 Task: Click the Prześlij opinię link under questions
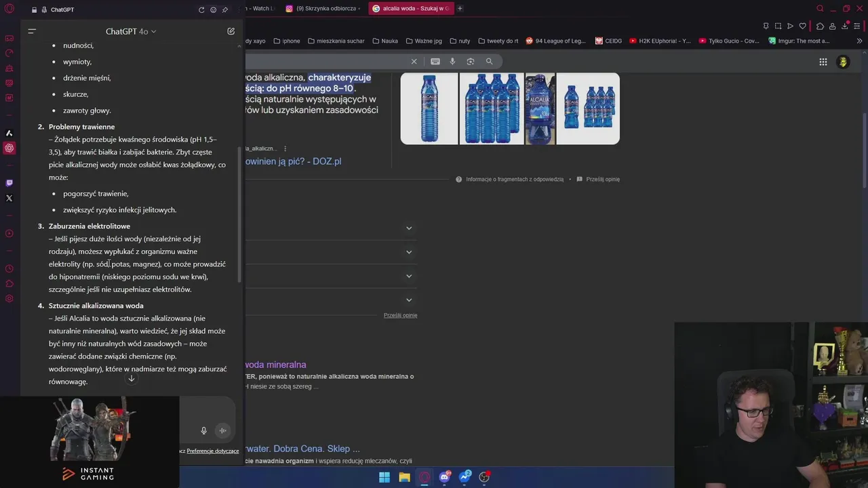click(x=400, y=315)
